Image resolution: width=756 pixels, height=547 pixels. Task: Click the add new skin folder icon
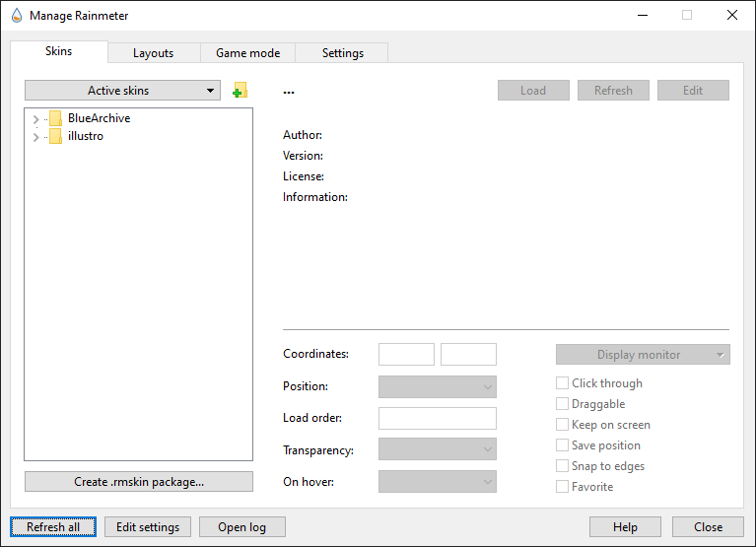click(x=240, y=90)
